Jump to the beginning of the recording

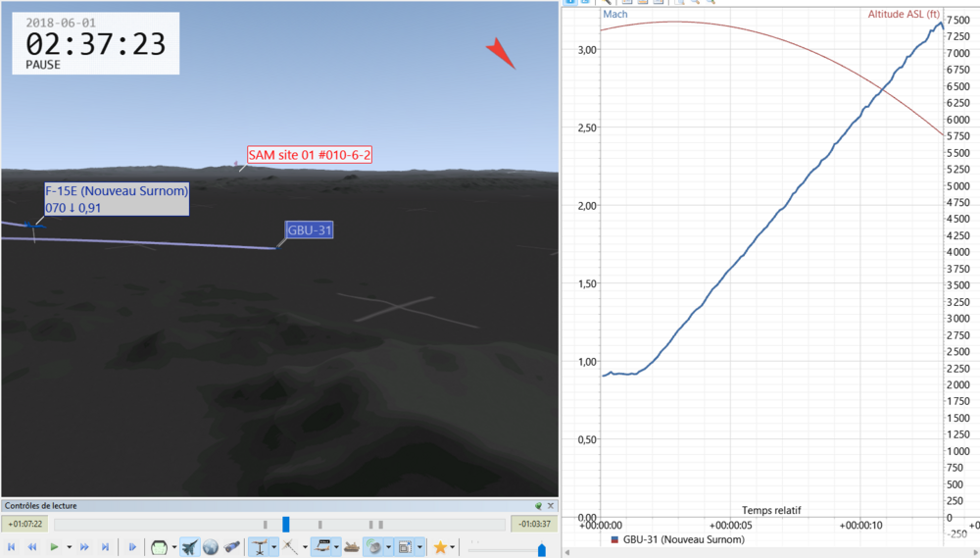click(11, 547)
